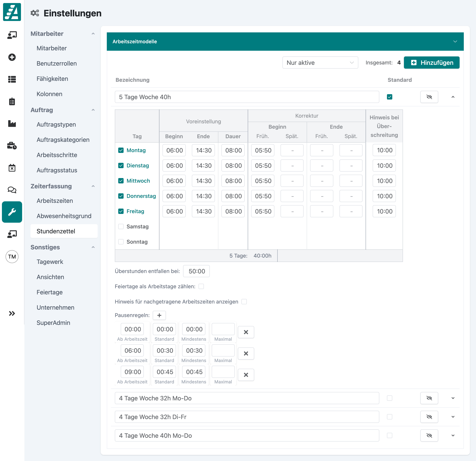Open the Feiertage settings page
Image resolution: width=476 pixels, height=461 pixels.
(x=50, y=292)
